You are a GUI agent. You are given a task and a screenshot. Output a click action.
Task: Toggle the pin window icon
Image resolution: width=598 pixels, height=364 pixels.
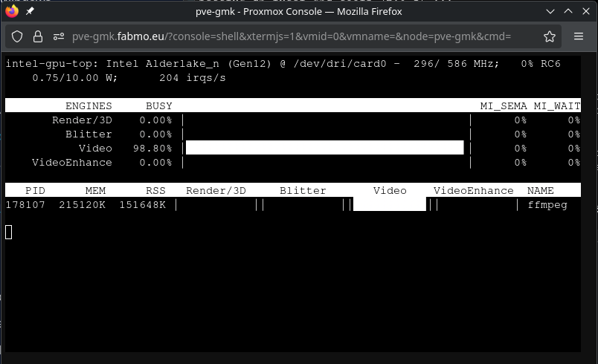coord(30,13)
